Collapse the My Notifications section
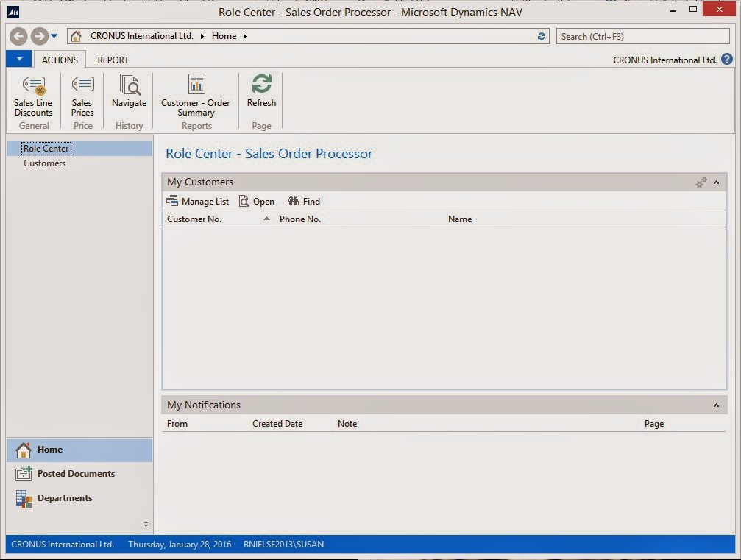741x560 pixels. point(717,405)
